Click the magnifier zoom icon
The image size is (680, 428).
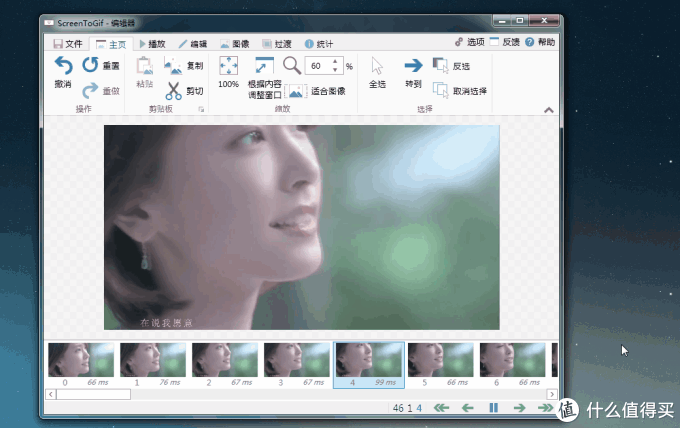pyautogui.click(x=292, y=66)
